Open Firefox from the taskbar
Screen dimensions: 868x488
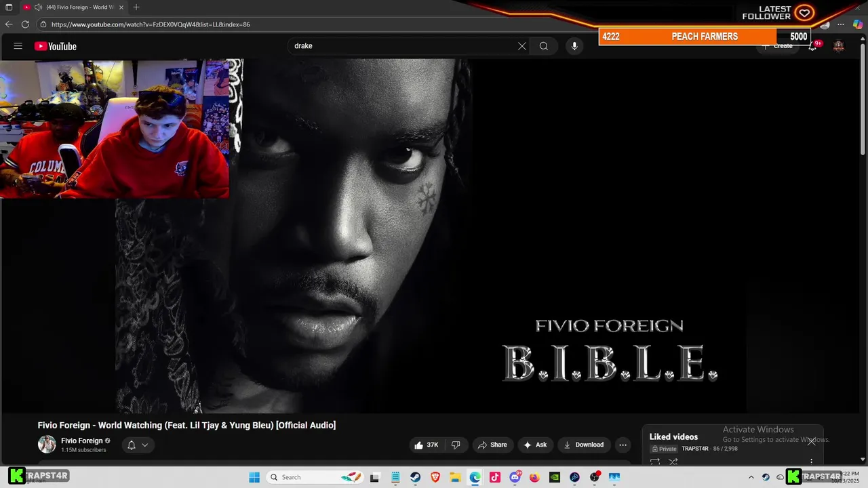click(x=534, y=477)
